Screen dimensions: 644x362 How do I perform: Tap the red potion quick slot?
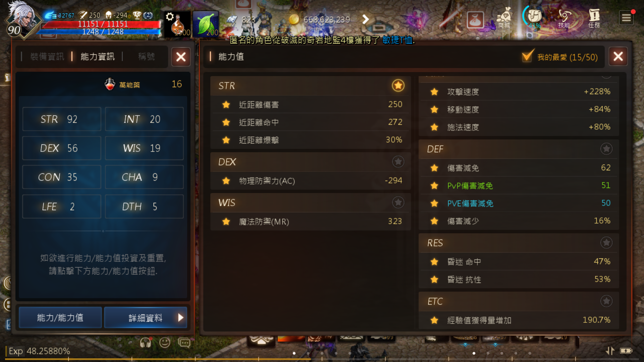pyautogui.click(x=177, y=24)
